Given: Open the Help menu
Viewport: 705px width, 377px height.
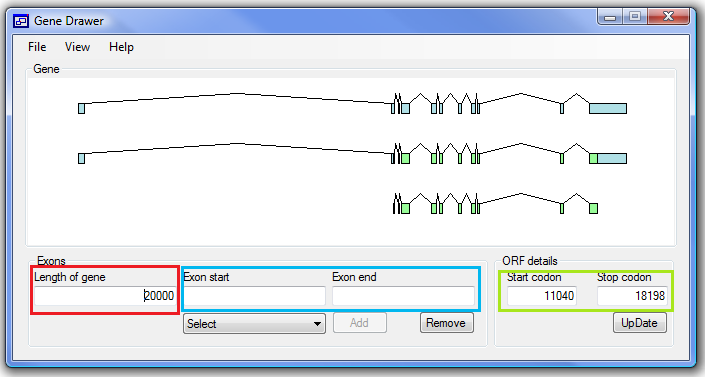Looking at the screenshot, I should (x=121, y=47).
